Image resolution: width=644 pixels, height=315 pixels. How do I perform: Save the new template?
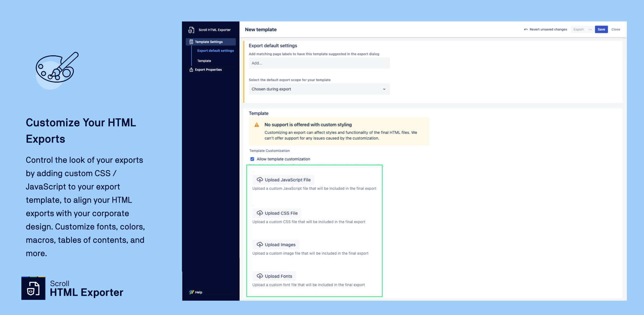(x=601, y=29)
